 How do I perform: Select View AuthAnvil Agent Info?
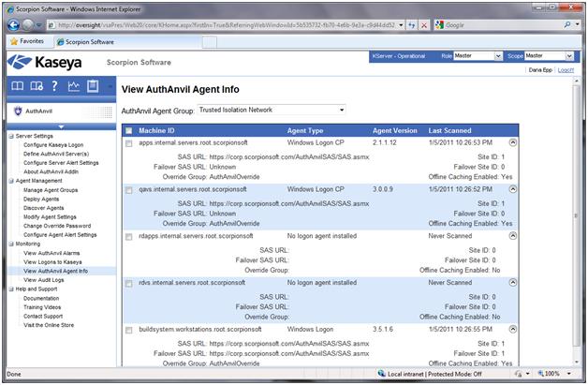(55, 271)
